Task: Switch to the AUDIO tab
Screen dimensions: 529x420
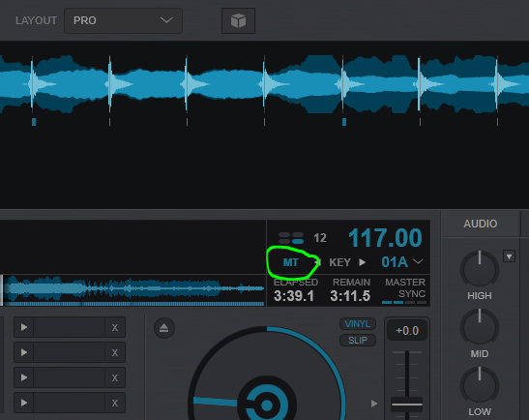Action: [x=481, y=224]
